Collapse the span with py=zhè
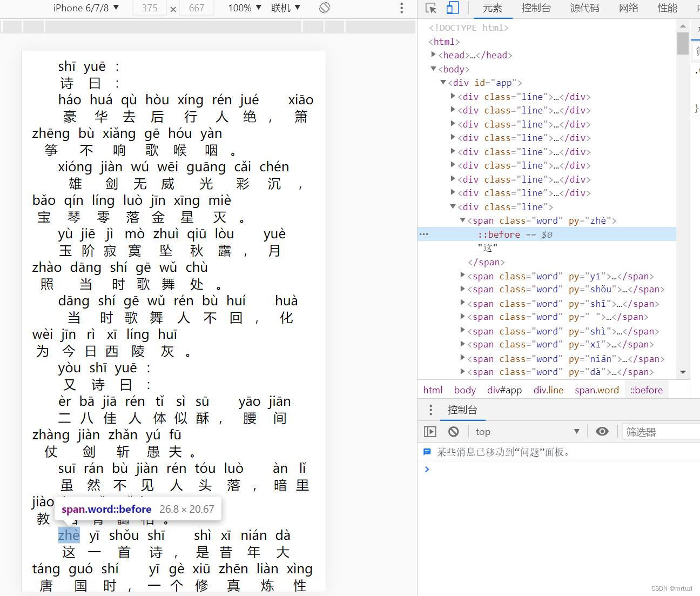This screenshot has height=596, width=700. coord(462,220)
